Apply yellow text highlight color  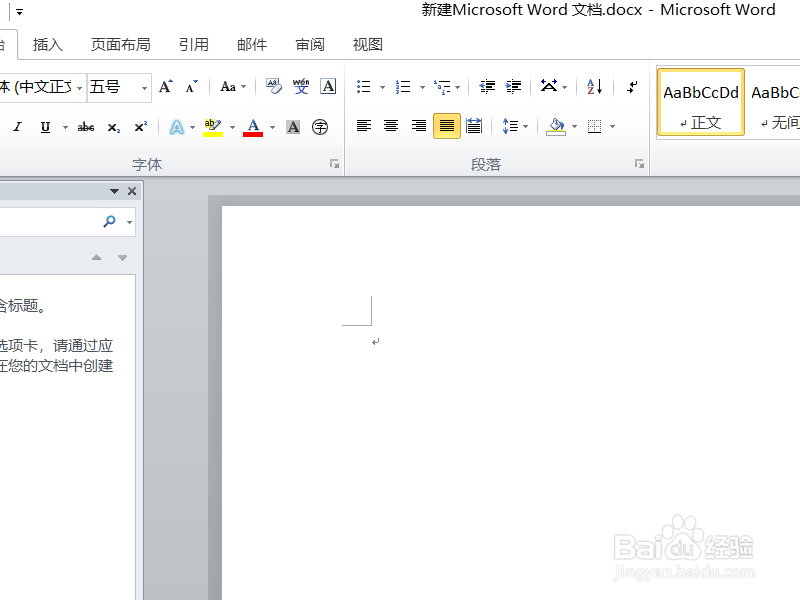[x=213, y=127]
